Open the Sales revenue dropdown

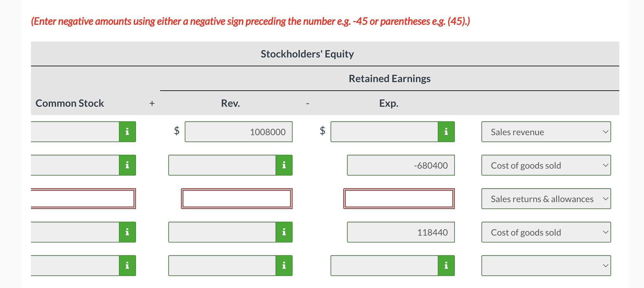pyautogui.click(x=546, y=132)
